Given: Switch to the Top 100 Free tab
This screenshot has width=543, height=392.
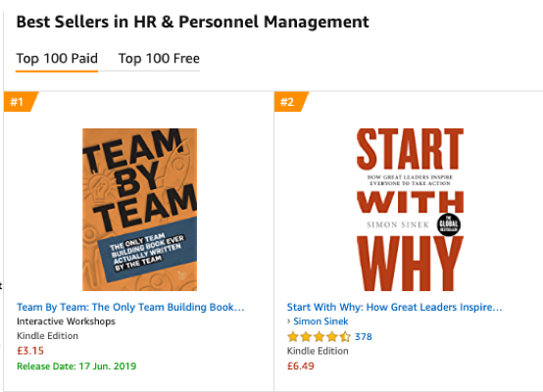Looking at the screenshot, I should coord(159,59).
